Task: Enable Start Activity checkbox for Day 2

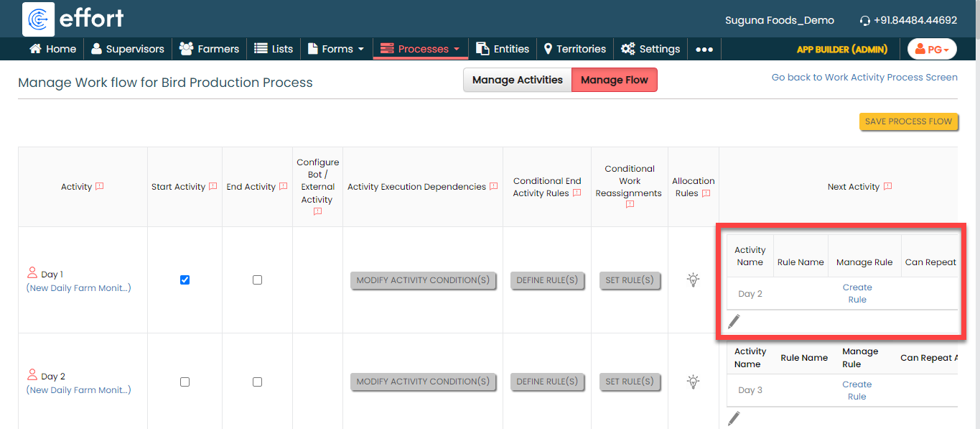Action: coord(185,382)
